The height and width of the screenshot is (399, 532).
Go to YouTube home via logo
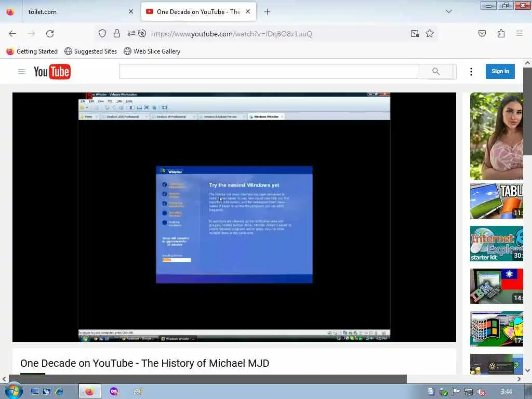52,72
